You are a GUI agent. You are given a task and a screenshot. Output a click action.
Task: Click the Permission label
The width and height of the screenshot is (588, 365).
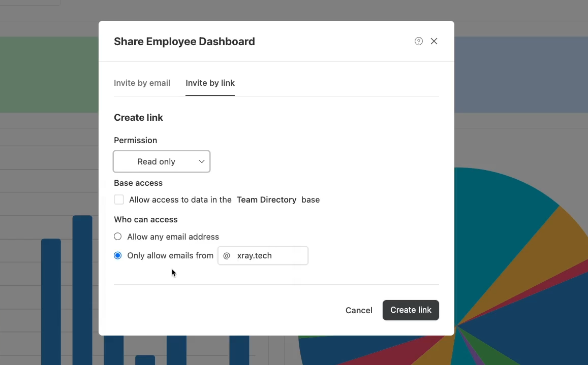coord(135,140)
